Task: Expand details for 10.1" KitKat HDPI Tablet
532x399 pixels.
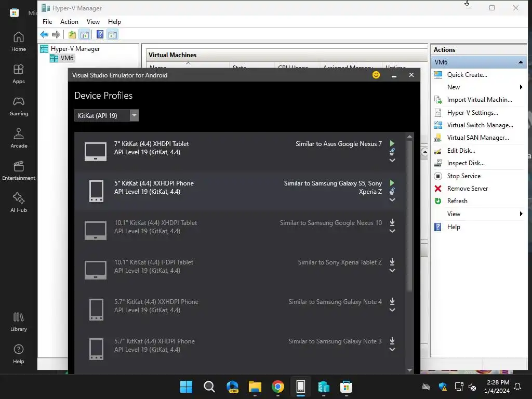Action: coord(392,270)
